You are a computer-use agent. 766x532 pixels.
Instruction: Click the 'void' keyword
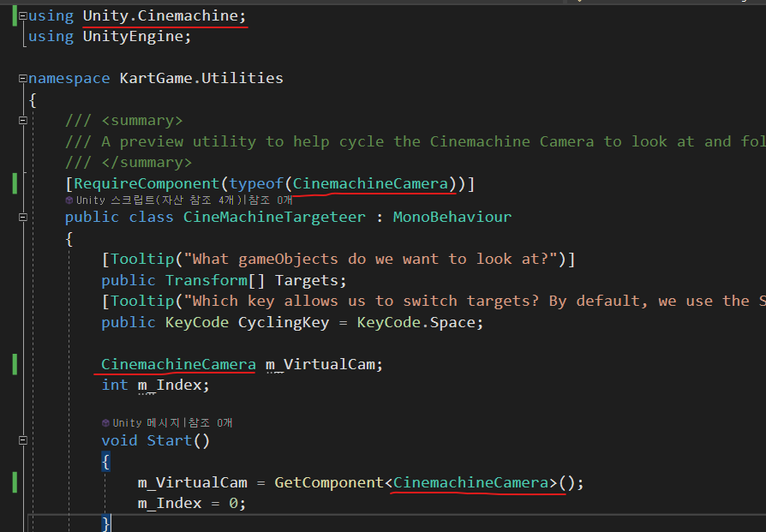click(x=119, y=440)
